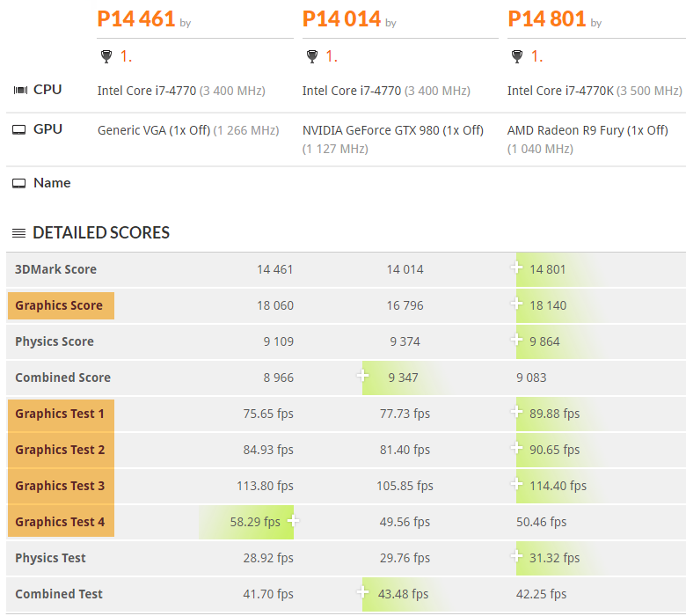
Task: Click the 9 374 physics score value
Action: pos(405,341)
